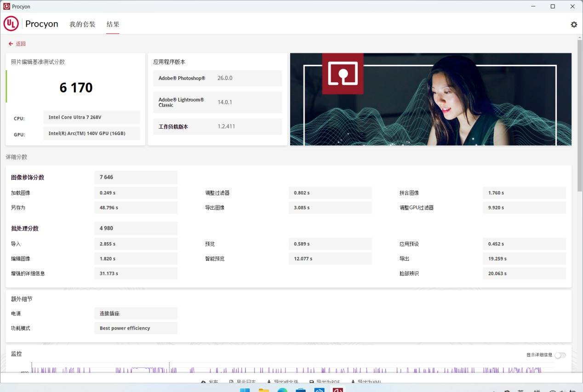
Task: Go back using the 返回 link
Action: tap(17, 44)
